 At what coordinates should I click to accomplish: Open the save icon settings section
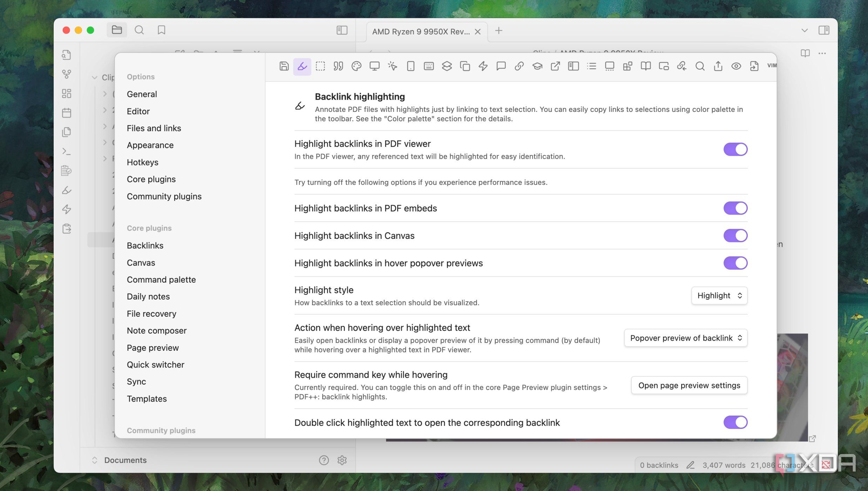(x=284, y=66)
